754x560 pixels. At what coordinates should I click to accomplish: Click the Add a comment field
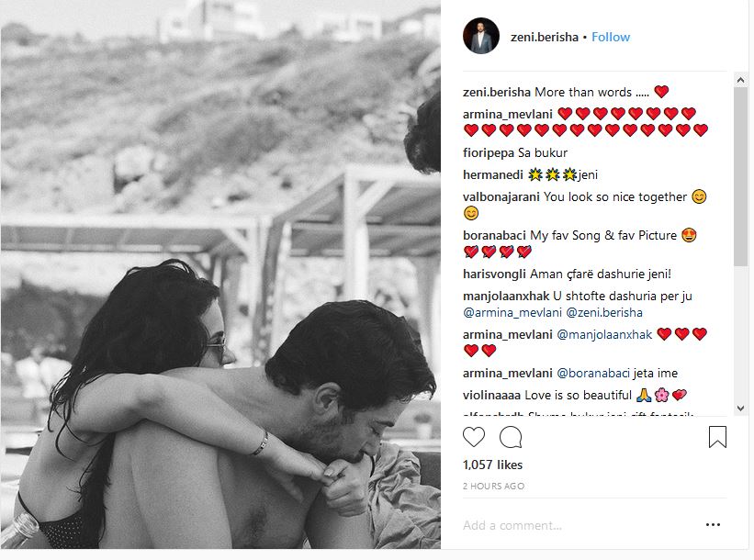pos(577,525)
